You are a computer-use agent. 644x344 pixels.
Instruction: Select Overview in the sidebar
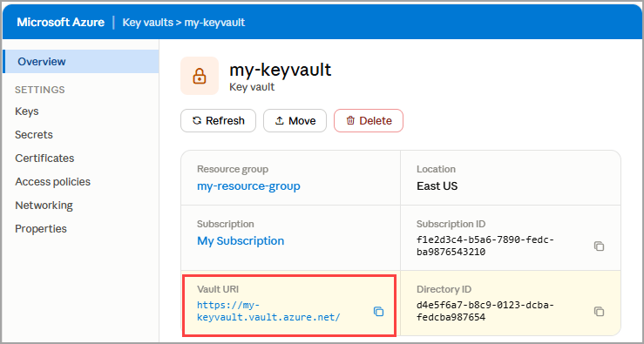click(x=80, y=62)
